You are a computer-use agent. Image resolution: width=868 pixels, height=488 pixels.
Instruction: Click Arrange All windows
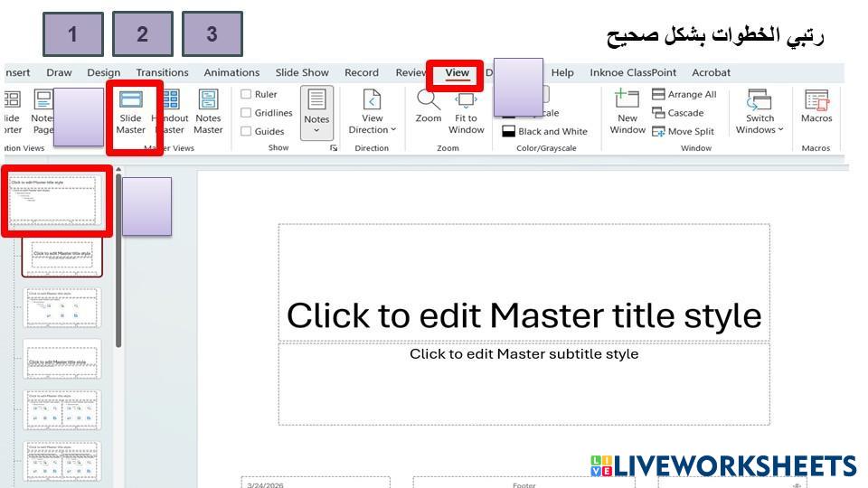coord(684,94)
